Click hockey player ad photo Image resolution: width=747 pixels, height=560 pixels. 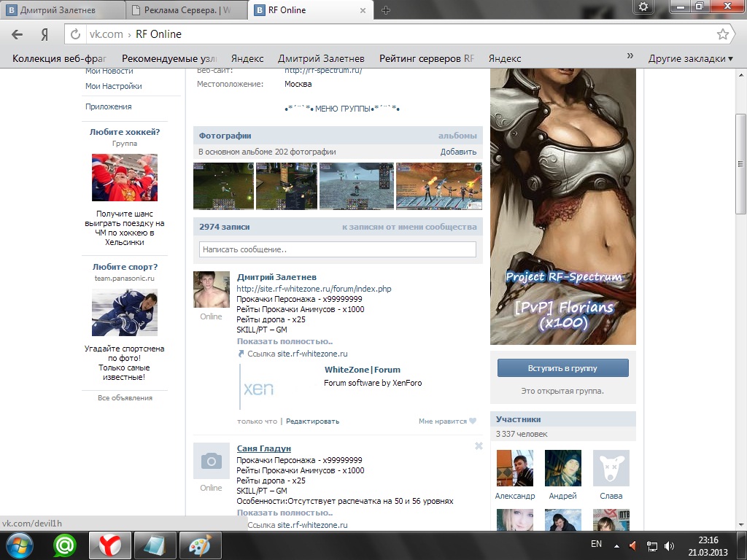[x=125, y=312]
